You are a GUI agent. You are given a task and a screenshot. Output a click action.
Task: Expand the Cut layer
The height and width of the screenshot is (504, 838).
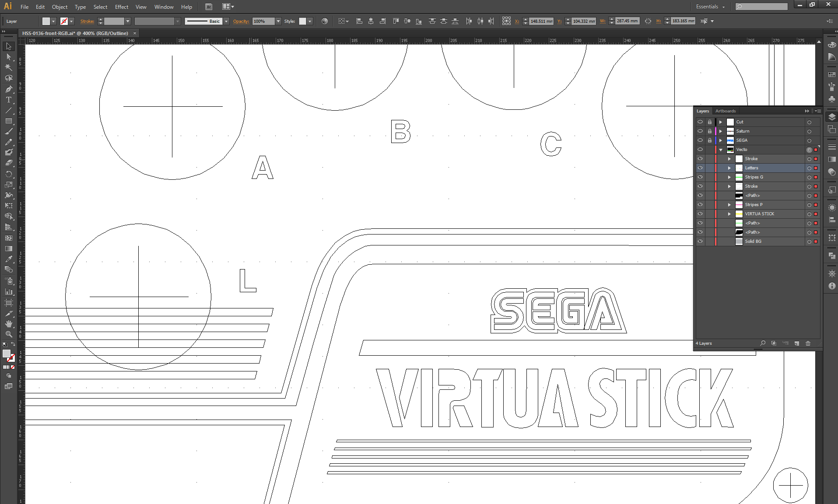tap(721, 122)
